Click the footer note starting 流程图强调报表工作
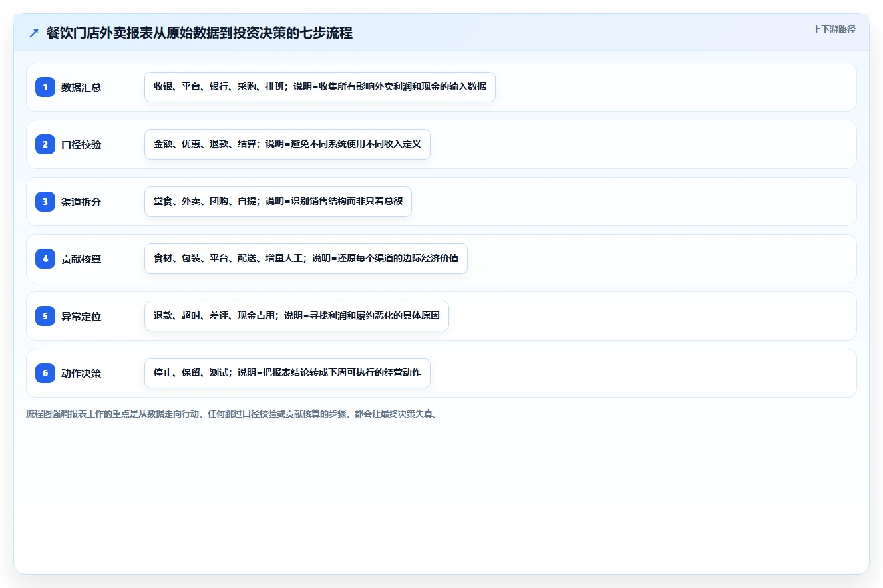Image resolution: width=883 pixels, height=588 pixels. [x=232, y=414]
